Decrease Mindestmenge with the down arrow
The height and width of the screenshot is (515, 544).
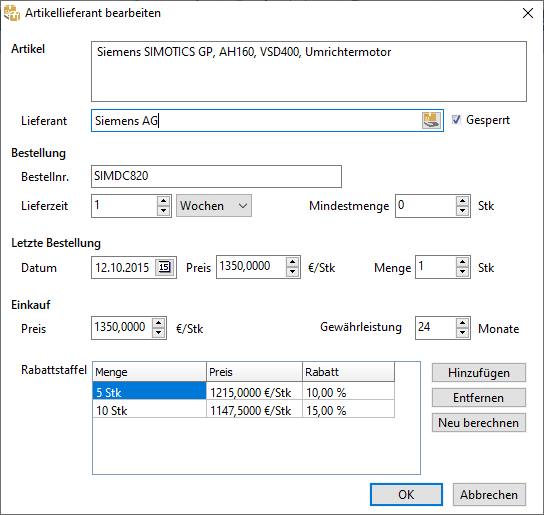(x=462, y=211)
